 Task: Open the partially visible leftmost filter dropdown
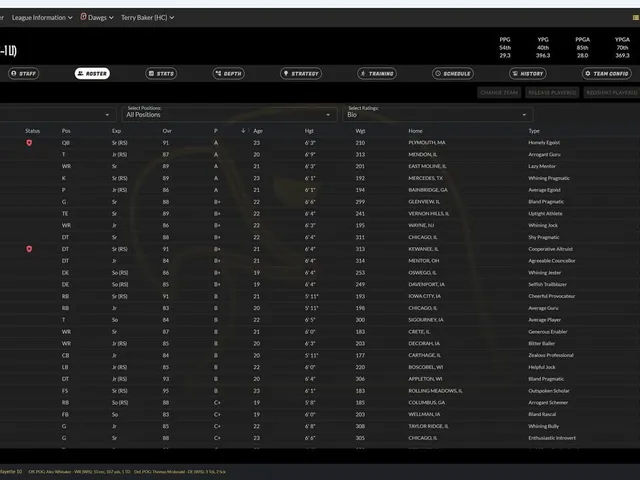(57, 115)
